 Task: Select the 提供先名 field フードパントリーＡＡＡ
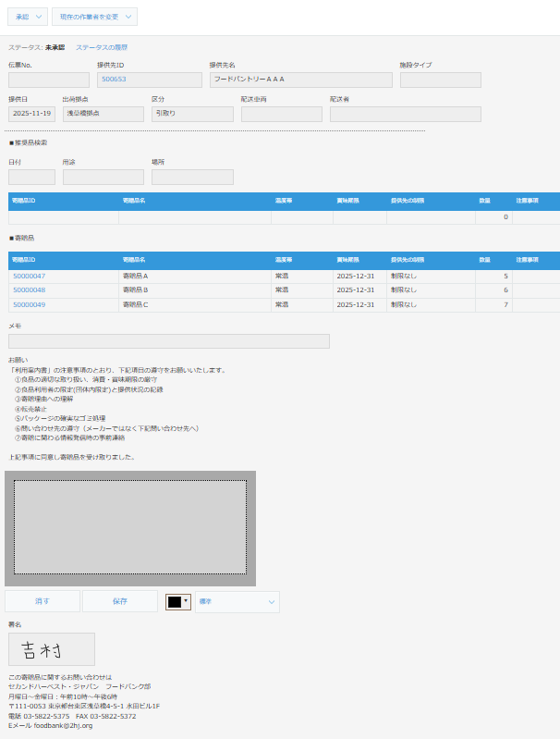tap(300, 80)
